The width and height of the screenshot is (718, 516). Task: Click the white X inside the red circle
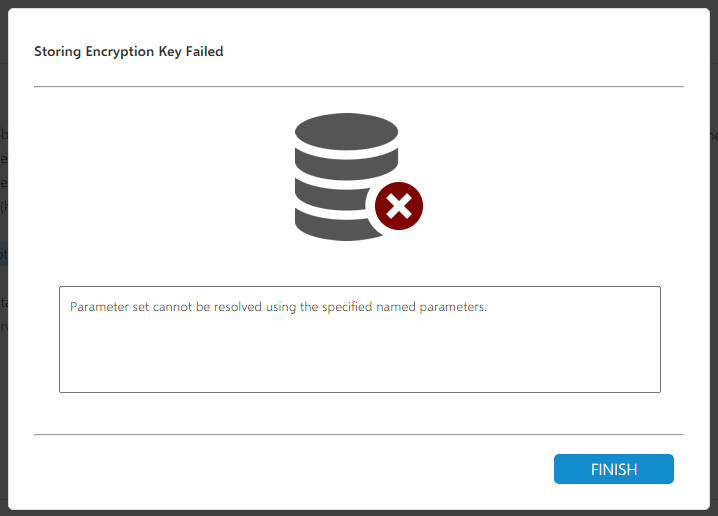click(399, 207)
